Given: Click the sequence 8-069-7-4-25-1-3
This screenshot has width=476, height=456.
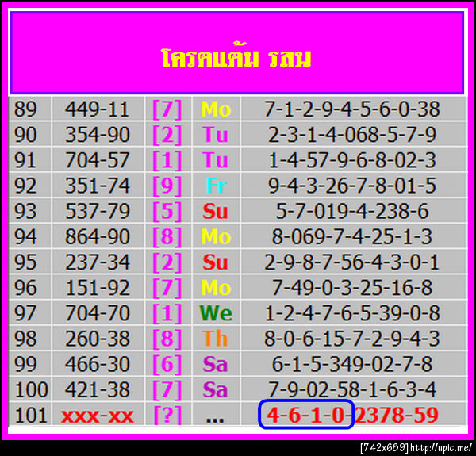Looking at the screenshot, I should coord(352,236).
